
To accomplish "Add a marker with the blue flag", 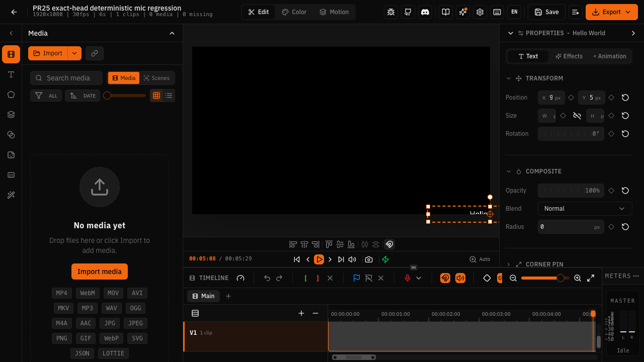I will [x=357, y=278].
